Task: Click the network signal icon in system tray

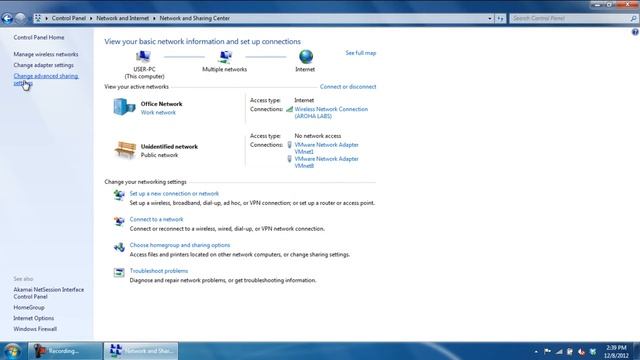Action: (x=559, y=351)
